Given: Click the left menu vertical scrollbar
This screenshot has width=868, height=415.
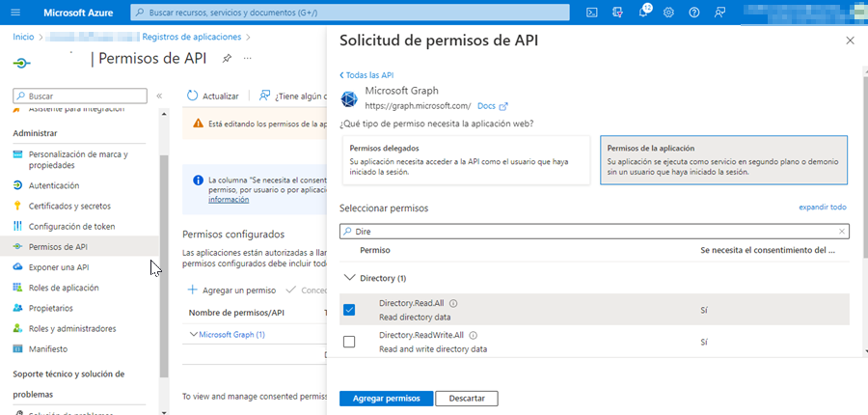Looking at the screenshot, I should coord(163,266).
